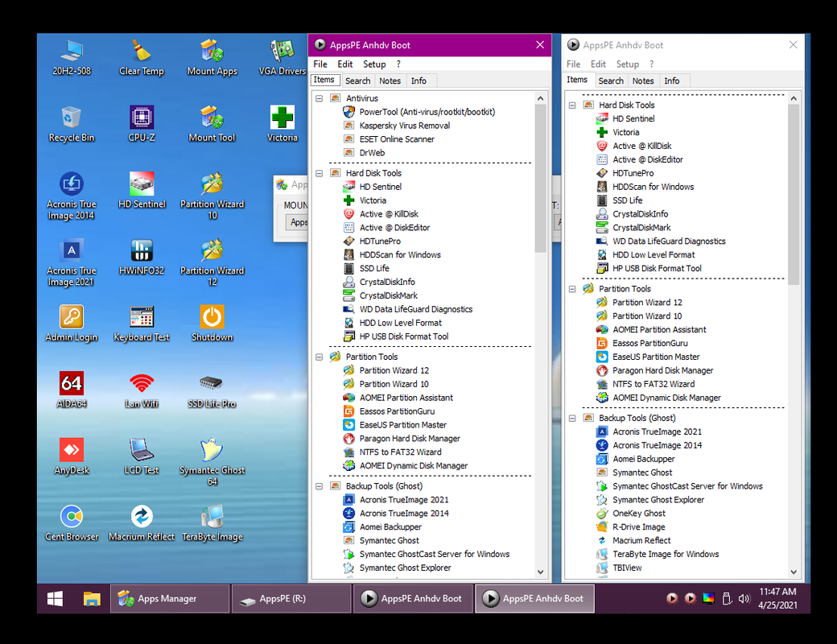The width and height of the screenshot is (837, 644).
Task: Launch Kaspersky Virus Removal in left window
Action: click(x=405, y=126)
